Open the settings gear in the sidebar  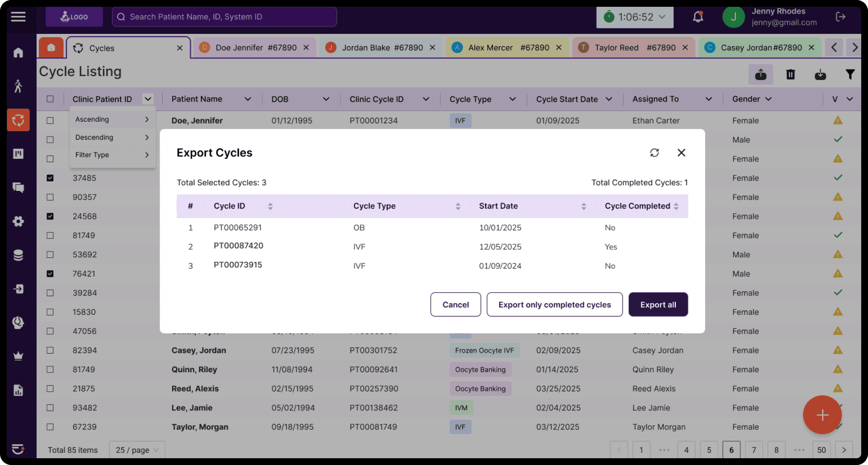pos(18,221)
